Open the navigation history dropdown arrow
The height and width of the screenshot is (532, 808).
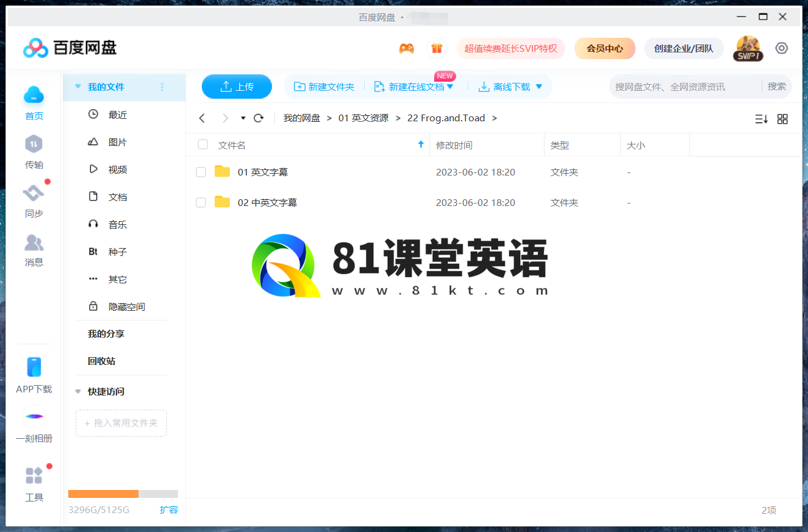pyautogui.click(x=243, y=118)
